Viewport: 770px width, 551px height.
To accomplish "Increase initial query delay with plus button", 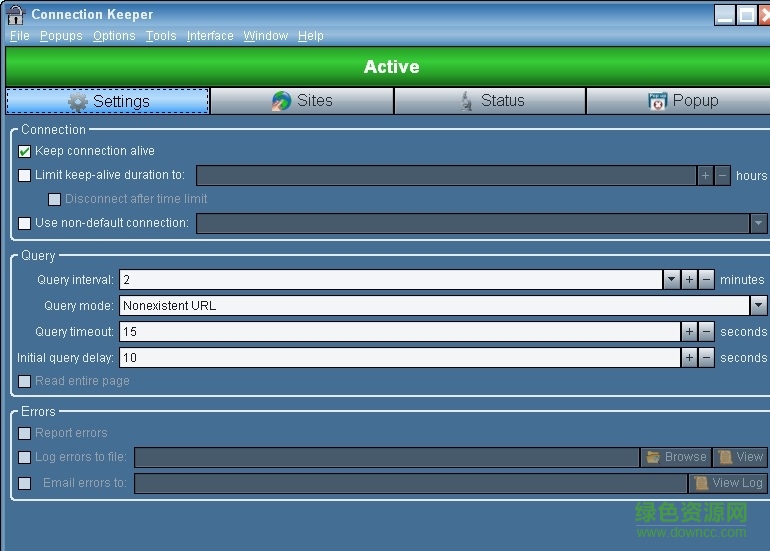I will pos(689,358).
